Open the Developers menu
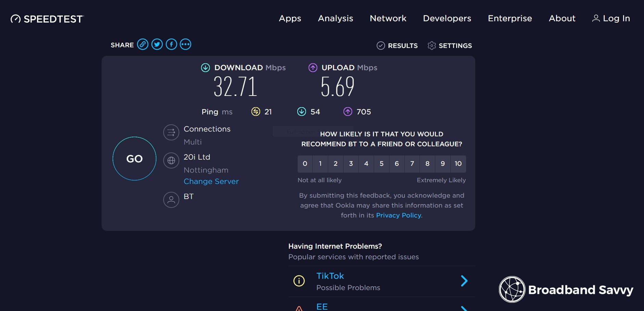644x311 pixels. pos(447,18)
